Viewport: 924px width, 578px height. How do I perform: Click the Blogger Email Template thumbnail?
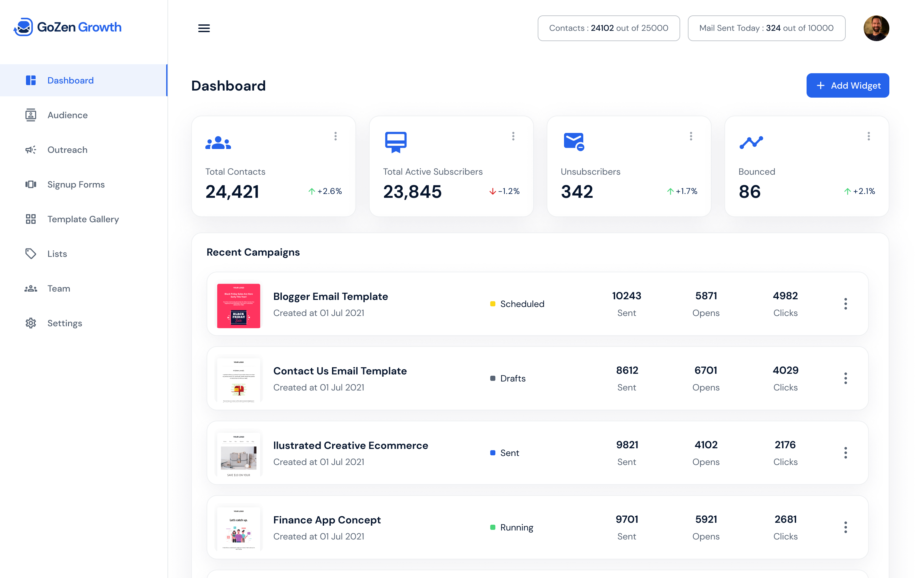tap(239, 306)
